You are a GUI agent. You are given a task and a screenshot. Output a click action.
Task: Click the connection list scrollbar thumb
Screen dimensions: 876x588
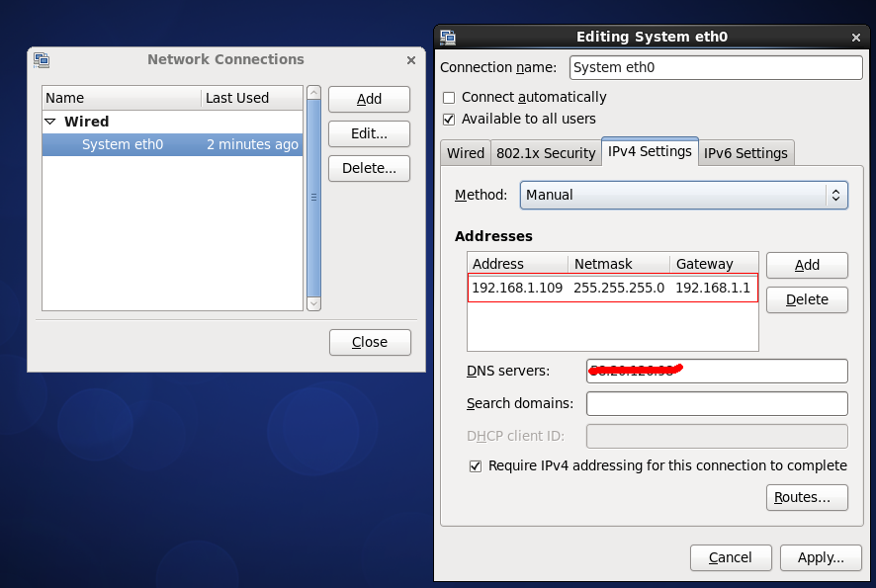(x=314, y=198)
